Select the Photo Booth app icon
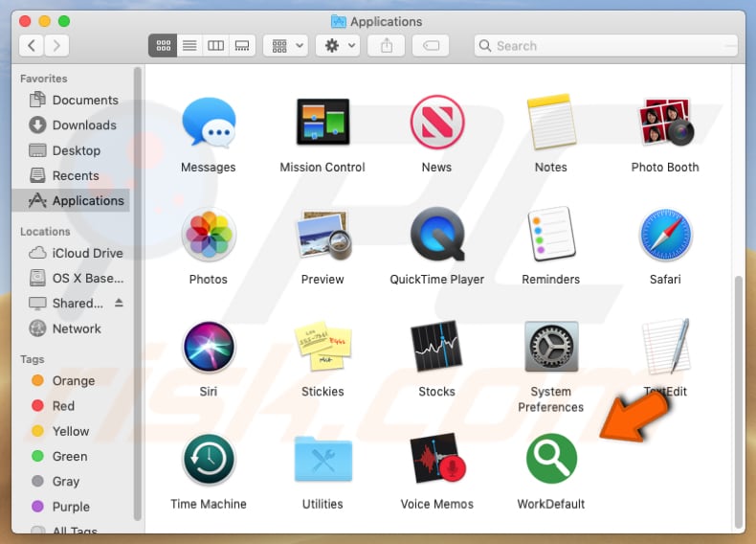 (665, 122)
